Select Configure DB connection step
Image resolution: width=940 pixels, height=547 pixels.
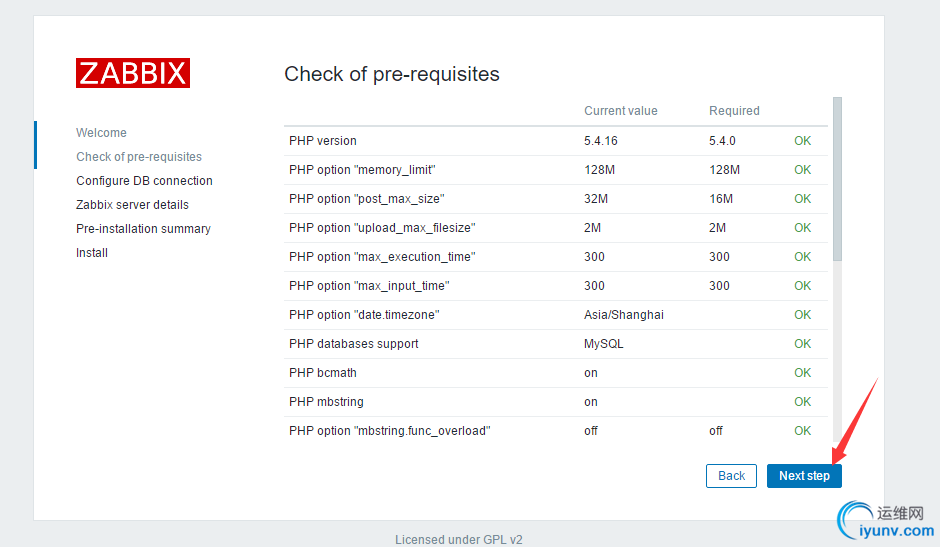(x=144, y=181)
